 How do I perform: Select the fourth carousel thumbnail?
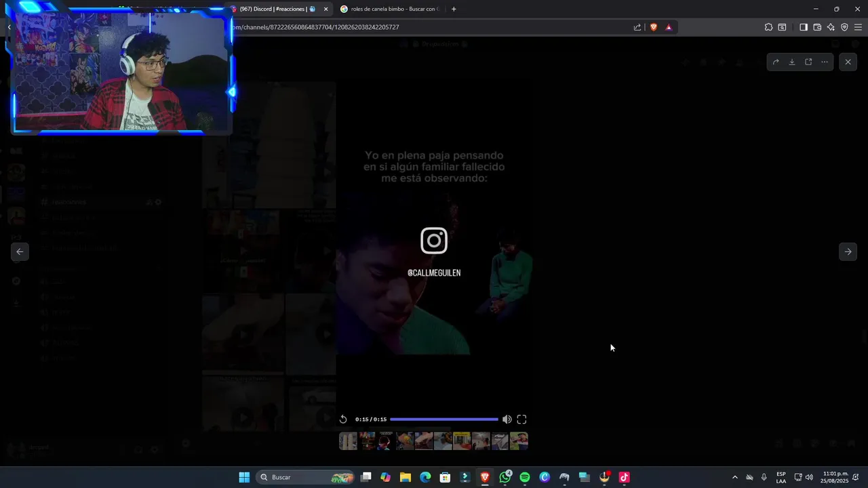click(405, 441)
